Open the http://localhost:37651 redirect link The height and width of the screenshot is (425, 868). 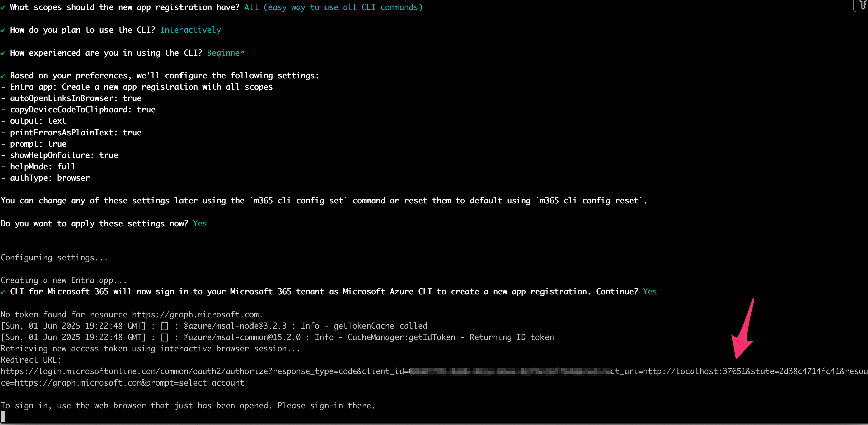(x=695, y=371)
